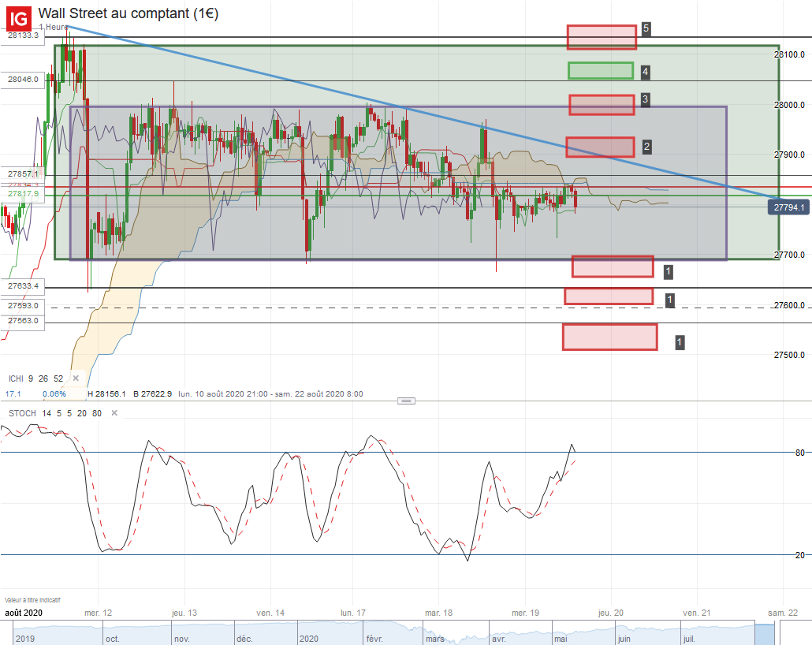Select the red rectangle labeled 2
The width and height of the screenshot is (812, 645).
pyautogui.click(x=600, y=147)
